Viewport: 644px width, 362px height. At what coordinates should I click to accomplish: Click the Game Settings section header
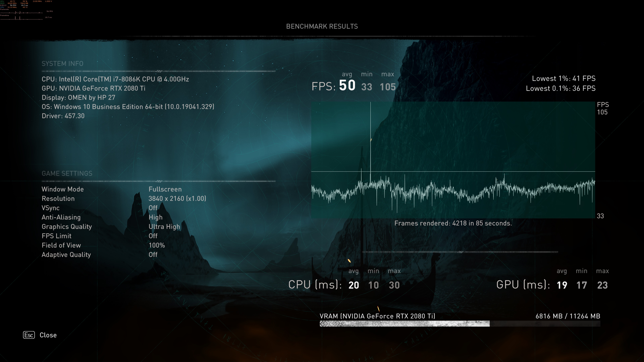point(67,173)
